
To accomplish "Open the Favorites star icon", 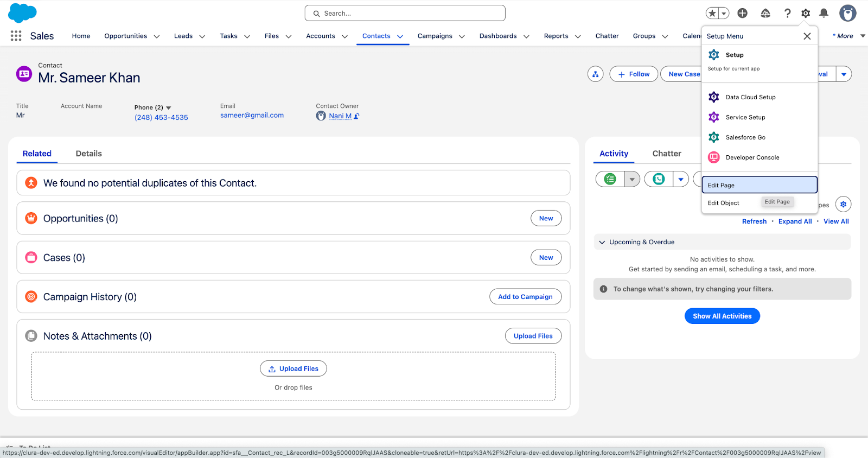I will (712, 13).
